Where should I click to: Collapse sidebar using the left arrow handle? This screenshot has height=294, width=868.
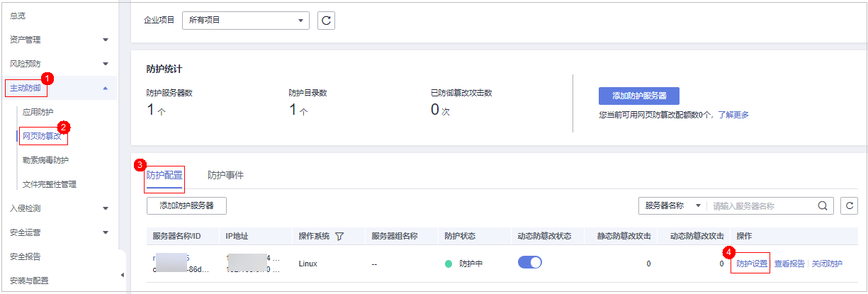[x=121, y=275]
